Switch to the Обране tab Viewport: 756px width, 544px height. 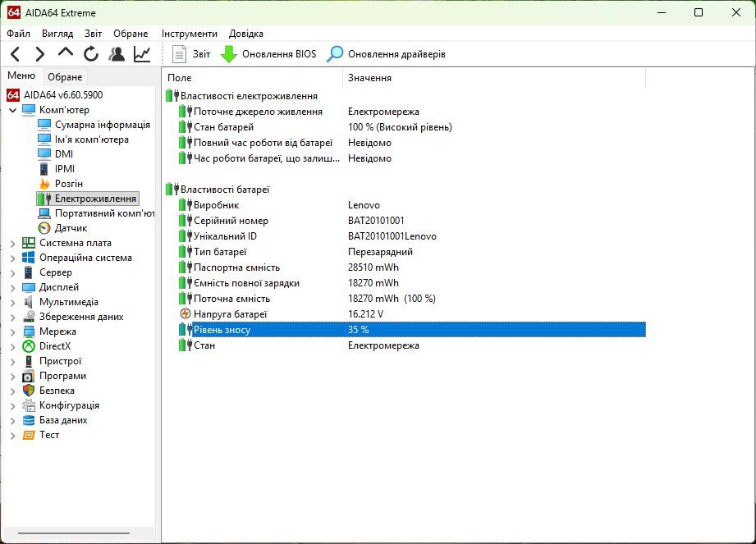coord(65,77)
